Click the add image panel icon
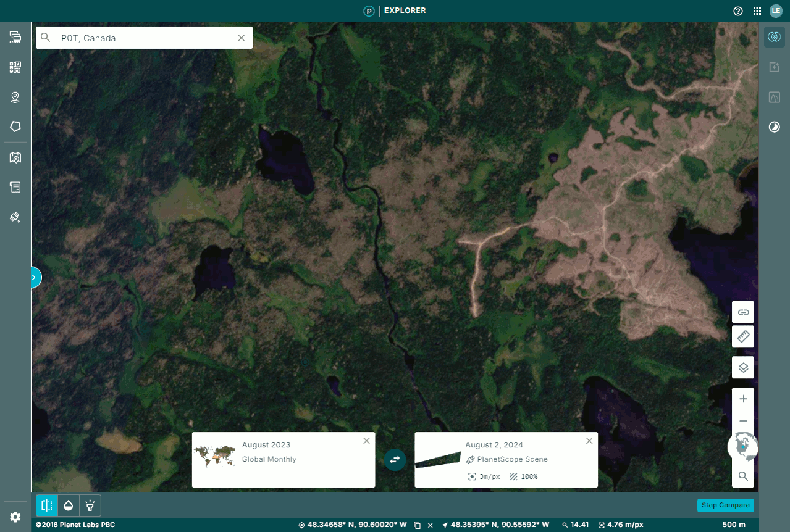This screenshot has height=532, width=790. pyautogui.click(x=775, y=67)
